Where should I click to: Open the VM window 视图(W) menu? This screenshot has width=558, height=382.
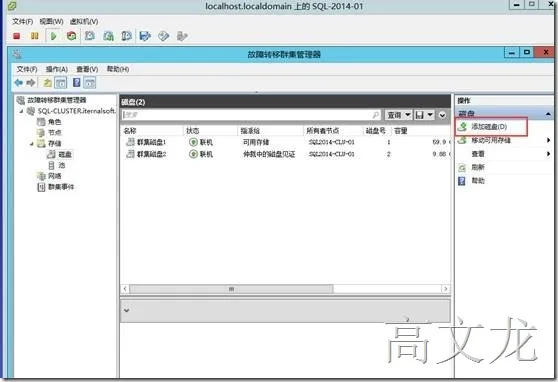[x=51, y=21]
